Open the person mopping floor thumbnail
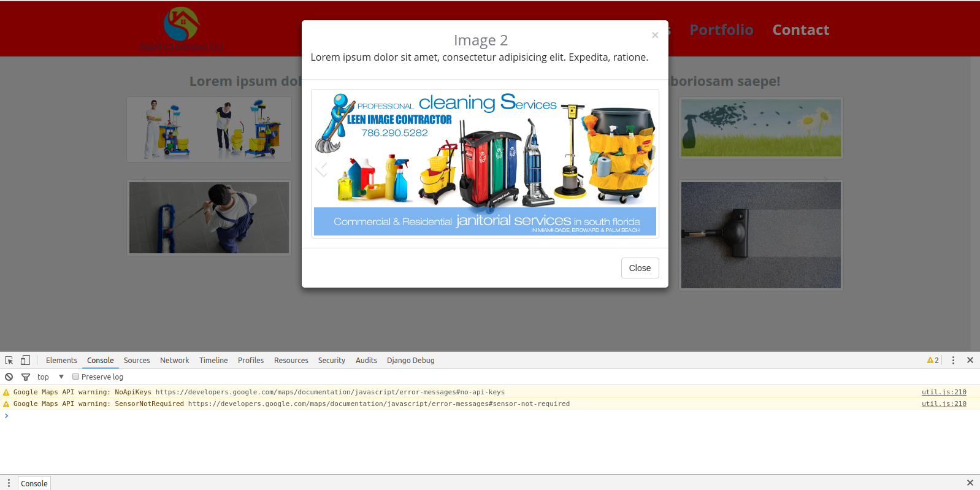Screen dimensions: 980x490 coord(209,218)
